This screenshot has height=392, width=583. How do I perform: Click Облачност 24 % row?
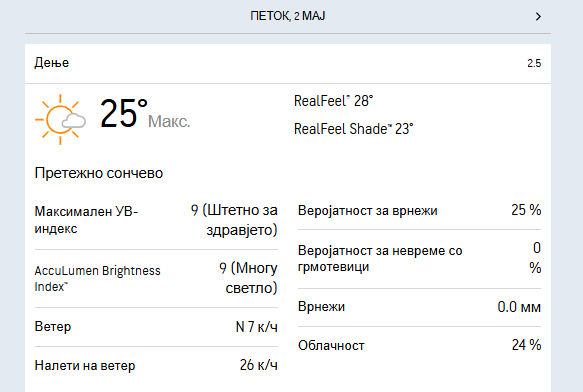point(419,345)
